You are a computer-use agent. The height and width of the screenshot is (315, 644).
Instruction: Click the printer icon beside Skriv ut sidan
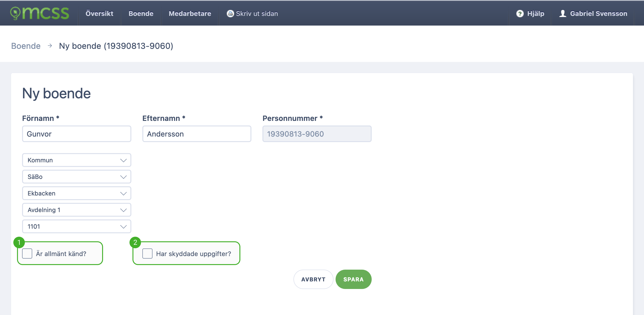click(230, 14)
